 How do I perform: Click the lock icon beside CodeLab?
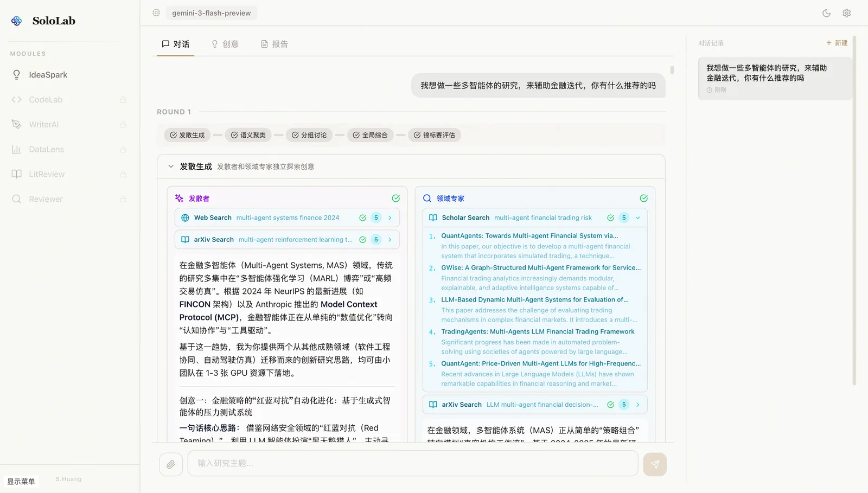[x=123, y=100]
